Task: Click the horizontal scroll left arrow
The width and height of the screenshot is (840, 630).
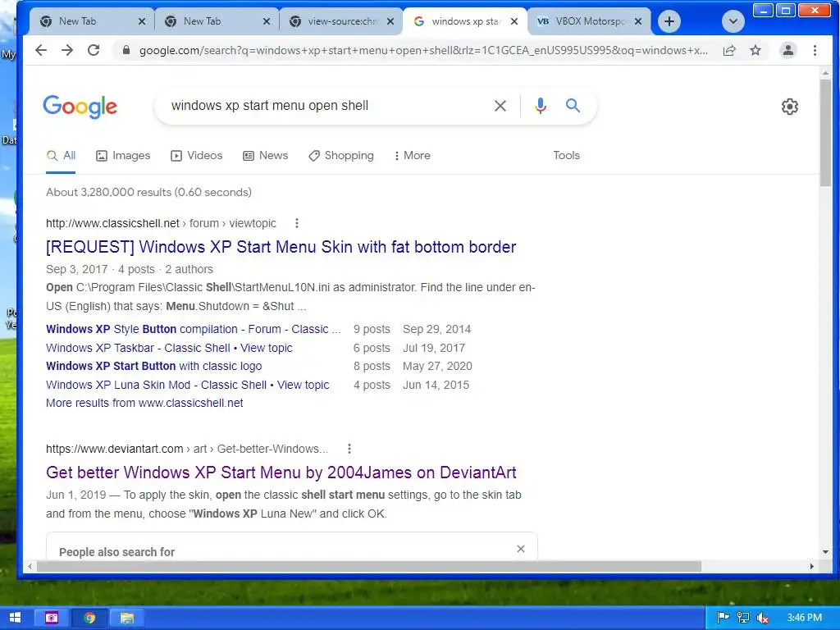Action: (x=30, y=566)
